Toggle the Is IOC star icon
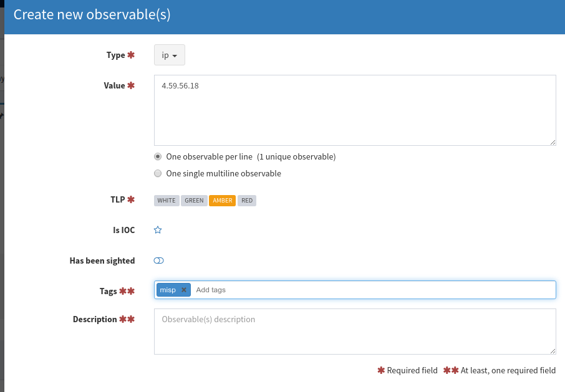The height and width of the screenshot is (392, 565). (158, 230)
